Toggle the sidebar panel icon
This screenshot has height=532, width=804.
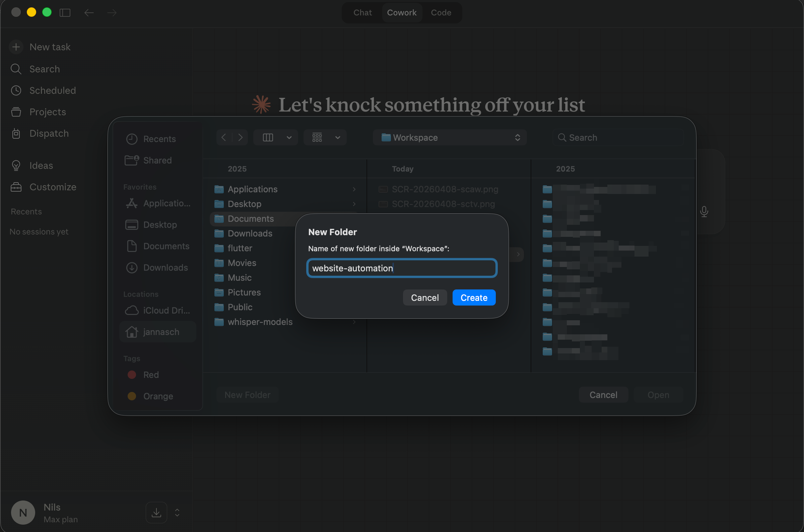(65, 13)
